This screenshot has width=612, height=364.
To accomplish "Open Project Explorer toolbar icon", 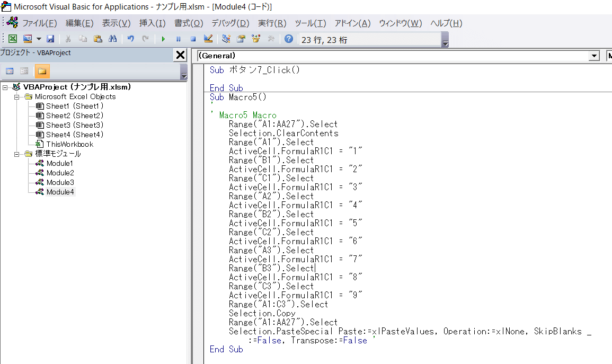I will pos(226,39).
